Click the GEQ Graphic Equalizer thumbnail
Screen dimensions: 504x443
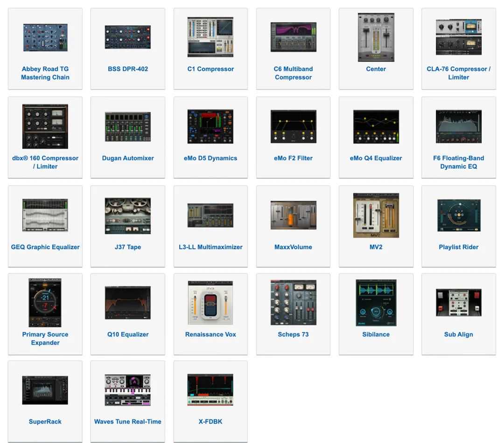45,215
